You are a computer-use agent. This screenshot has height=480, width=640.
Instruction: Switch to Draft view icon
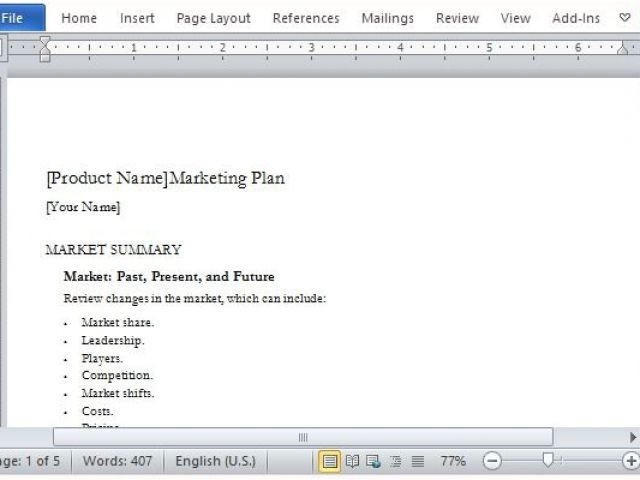pos(418,462)
